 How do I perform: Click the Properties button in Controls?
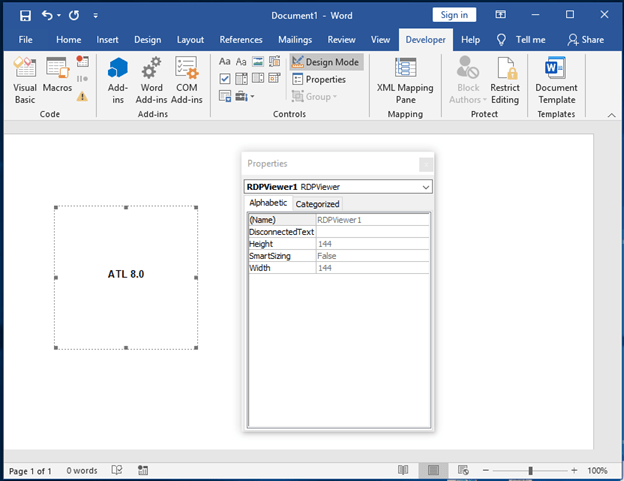click(x=319, y=79)
